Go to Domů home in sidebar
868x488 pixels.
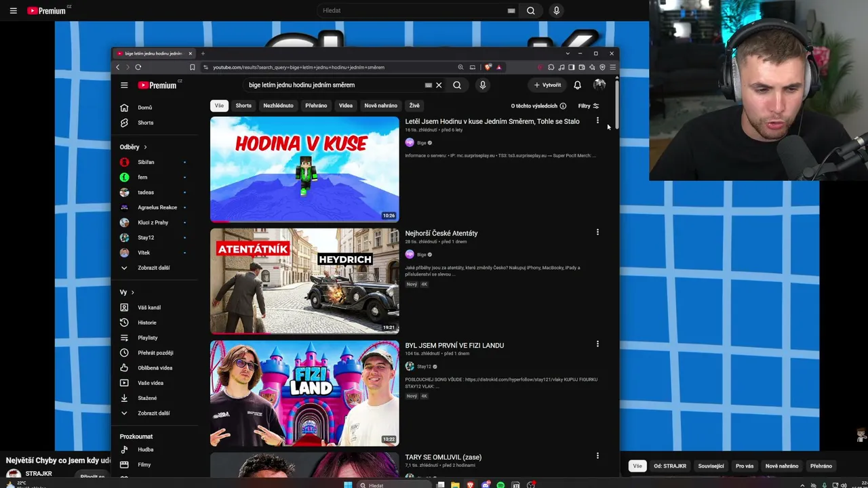pos(145,108)
